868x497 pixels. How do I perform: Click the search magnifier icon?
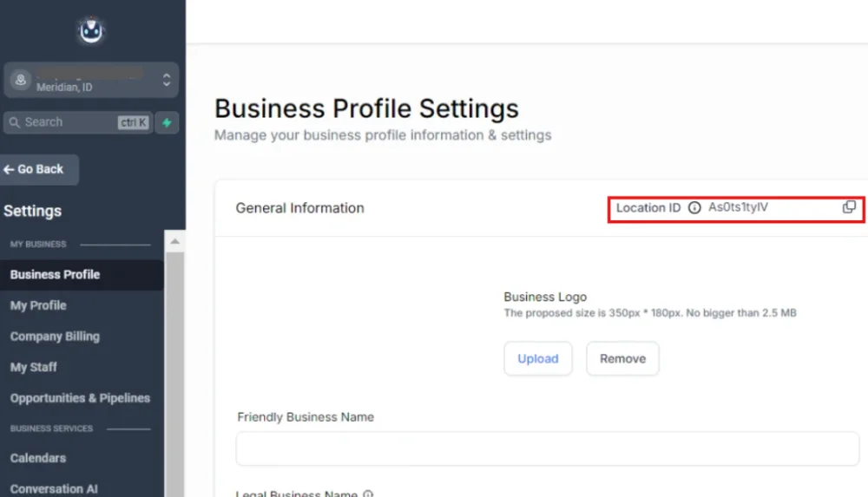(14, 122)
